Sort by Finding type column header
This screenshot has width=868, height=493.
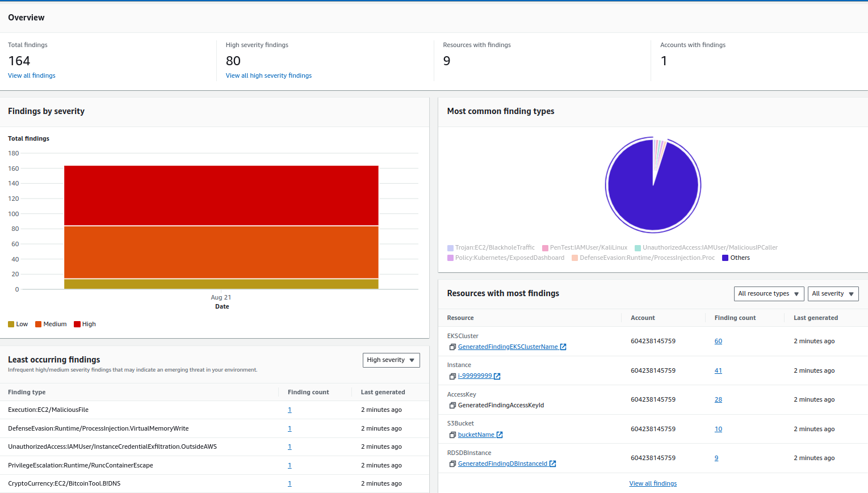pos(27,393)
